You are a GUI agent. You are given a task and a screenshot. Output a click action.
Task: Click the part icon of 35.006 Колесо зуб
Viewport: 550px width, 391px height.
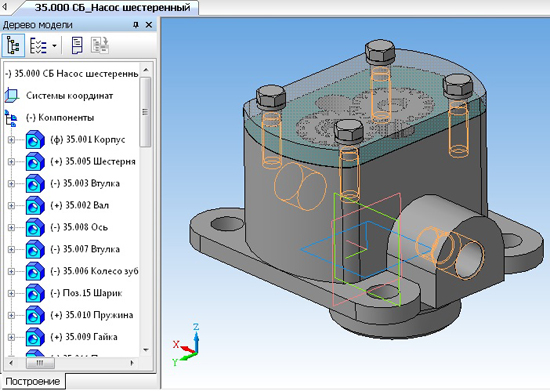[35, 271]
